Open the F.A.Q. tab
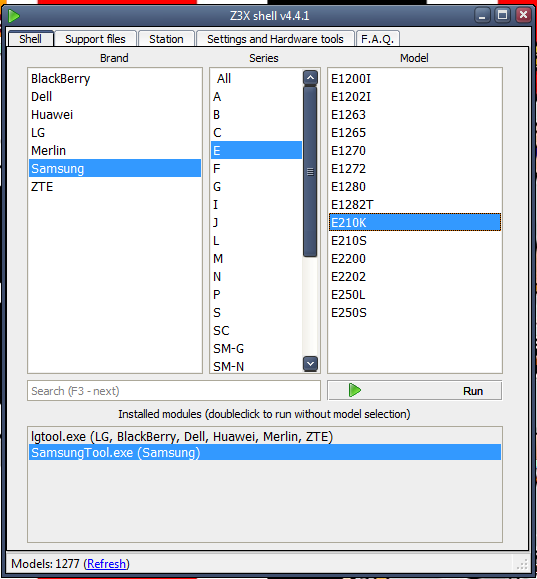The width and height of the screenshot is (537, 579). pos(377,39)
